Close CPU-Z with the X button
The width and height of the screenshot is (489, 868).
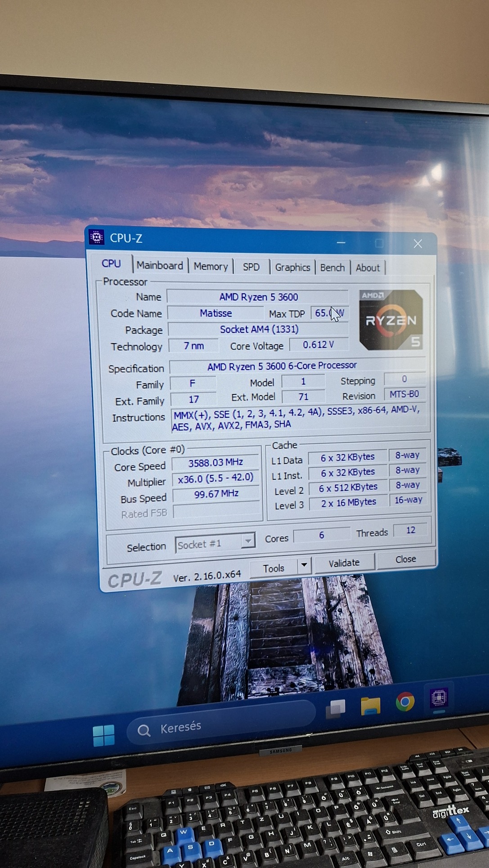tap(418, 243)
